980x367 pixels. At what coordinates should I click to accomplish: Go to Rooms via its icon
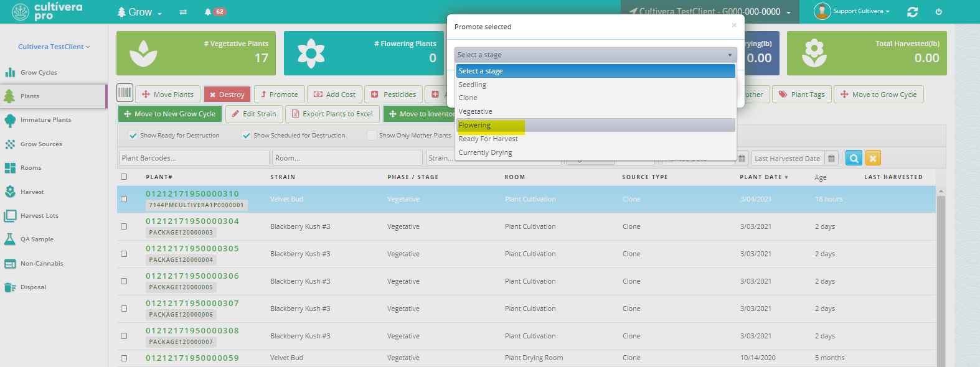[x=10, y=168]
